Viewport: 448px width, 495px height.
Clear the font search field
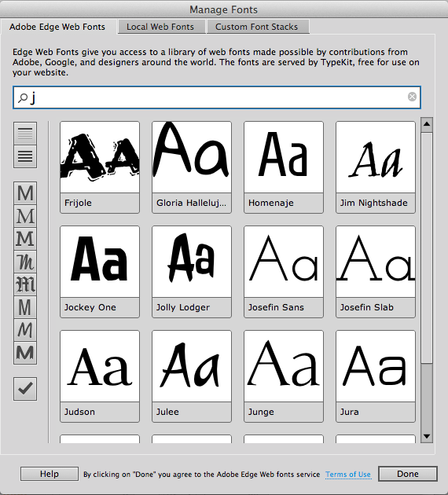click(x=412, y=97)
